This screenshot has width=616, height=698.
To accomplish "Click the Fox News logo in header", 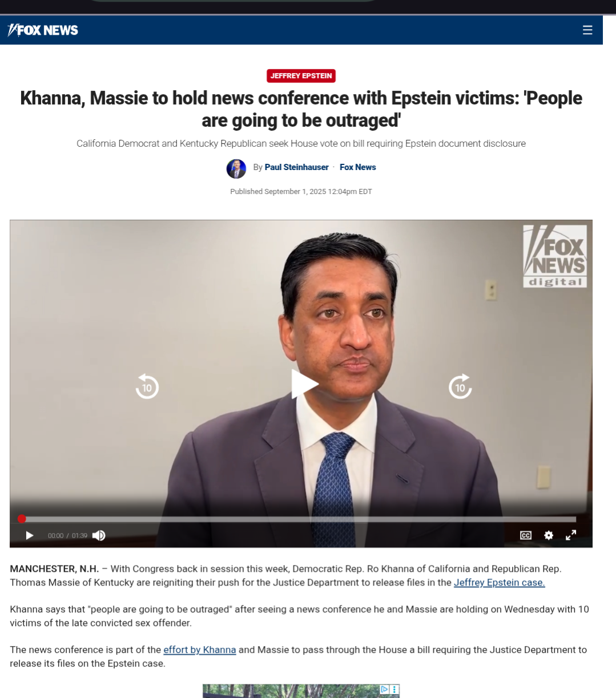I will (43, 30).
